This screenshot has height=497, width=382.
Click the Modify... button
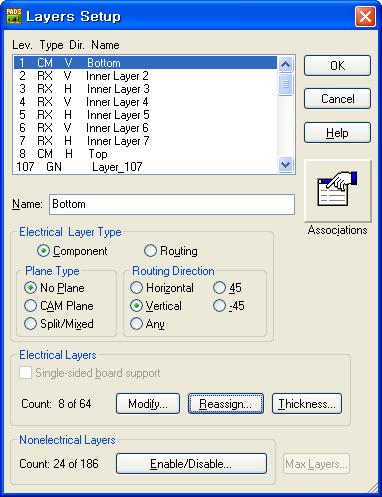pos(148,404)
